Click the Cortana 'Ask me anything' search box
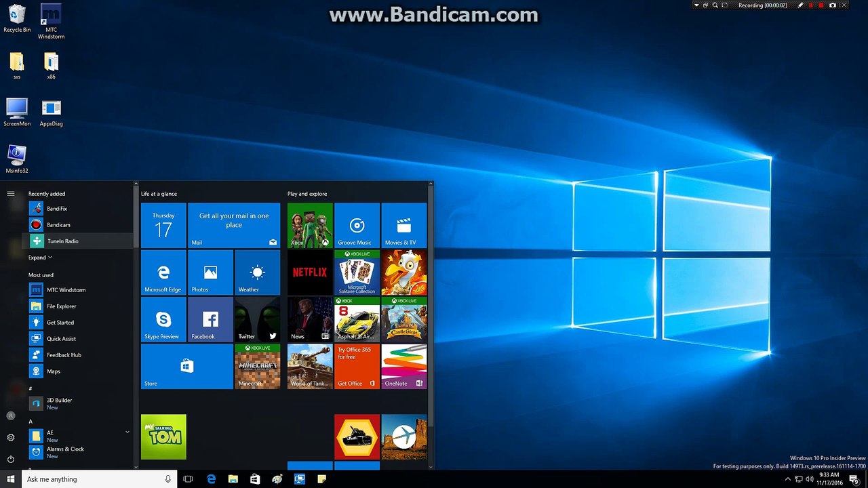The height and width of the screenshot is (488, 868). coord(100,479)
